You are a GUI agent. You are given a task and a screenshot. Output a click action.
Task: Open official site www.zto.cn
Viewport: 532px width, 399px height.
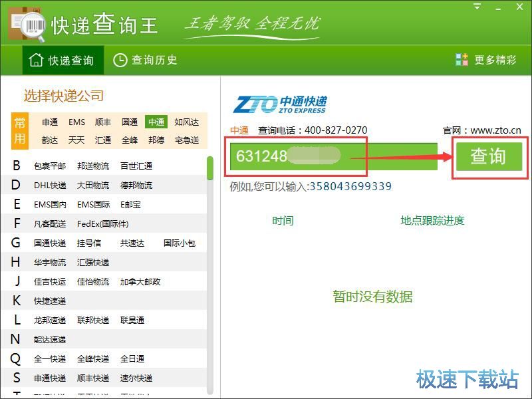495,130
